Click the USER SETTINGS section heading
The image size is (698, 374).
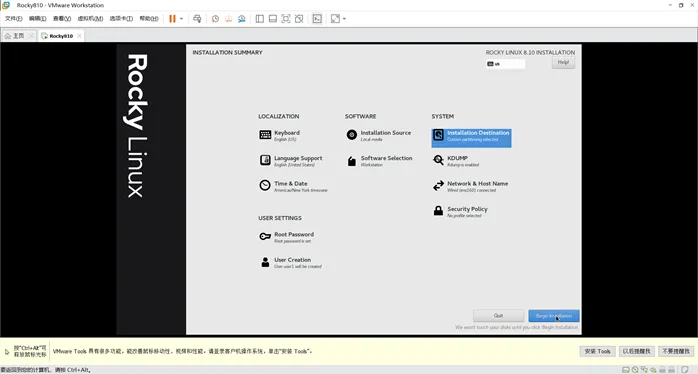[x=280, y=218]
